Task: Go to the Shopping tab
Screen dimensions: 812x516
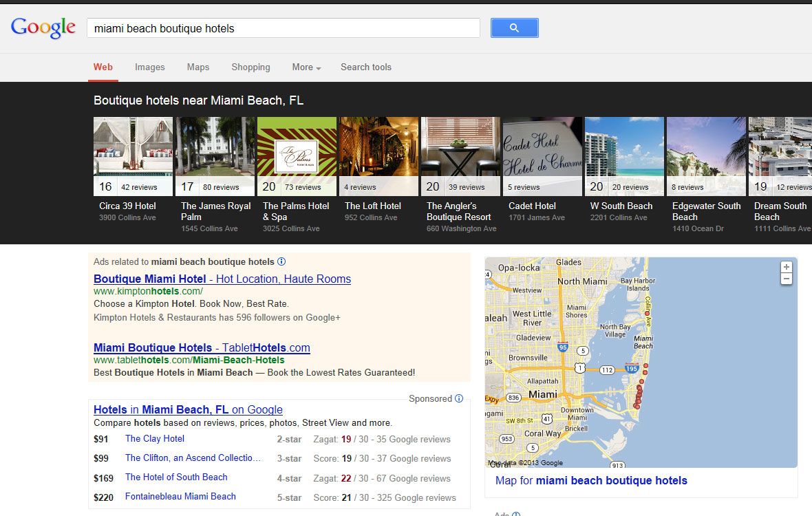Action: coord(250,67)
